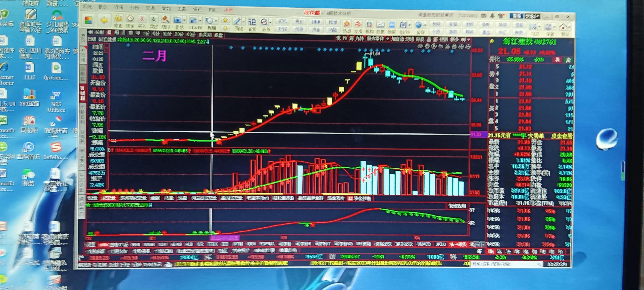Viewport: 644px width, 290px height.
Task: Expand the F10/F9 dropdown arrow
Action: (200, 21)
